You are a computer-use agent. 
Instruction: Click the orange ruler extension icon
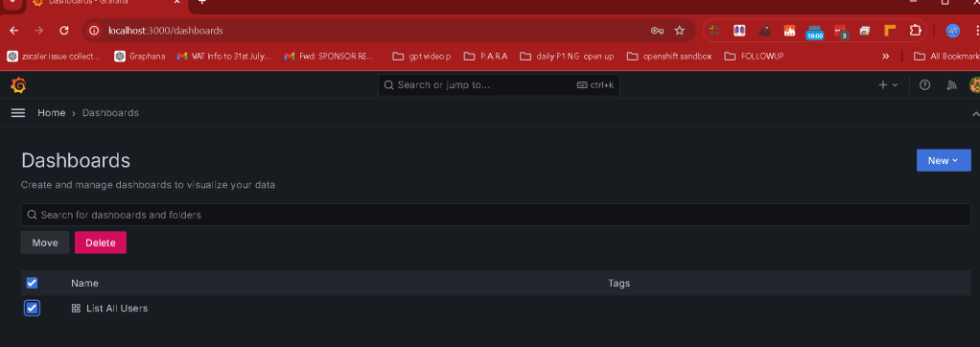tap(890, 30)
